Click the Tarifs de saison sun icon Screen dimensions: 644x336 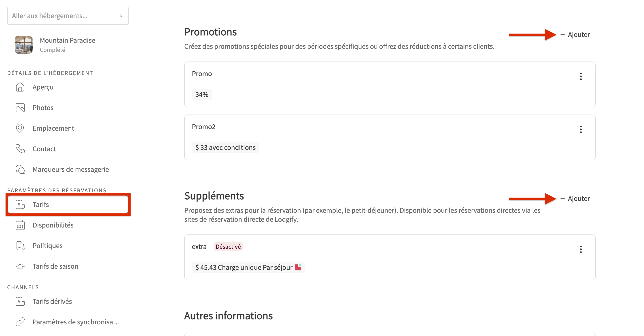click(x=20, y=266)
